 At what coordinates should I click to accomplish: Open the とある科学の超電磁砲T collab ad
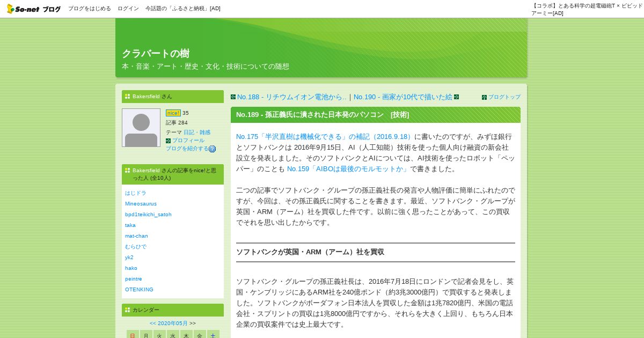click(587, 9)
